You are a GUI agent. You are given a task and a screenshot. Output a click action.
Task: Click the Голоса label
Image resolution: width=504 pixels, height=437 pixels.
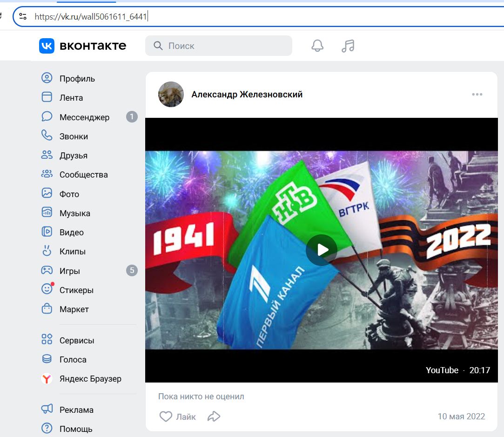pyautogui.click(x=73, y=360)
